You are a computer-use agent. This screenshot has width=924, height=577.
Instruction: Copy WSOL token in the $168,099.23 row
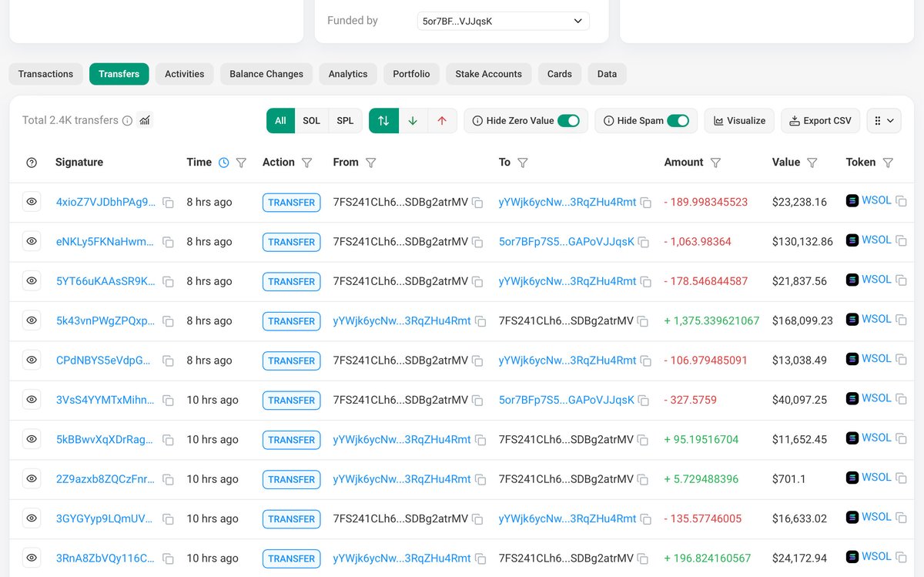pyautogui.click(x=901, y=320)
